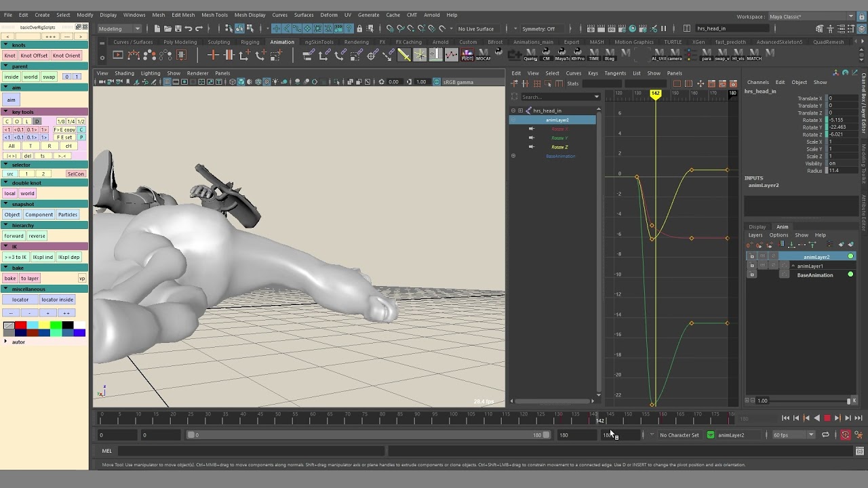Image resolution: width=868 pixels, height=488 pixels.
Task: Collapse the key tools section
Action: tap(5, 112)
